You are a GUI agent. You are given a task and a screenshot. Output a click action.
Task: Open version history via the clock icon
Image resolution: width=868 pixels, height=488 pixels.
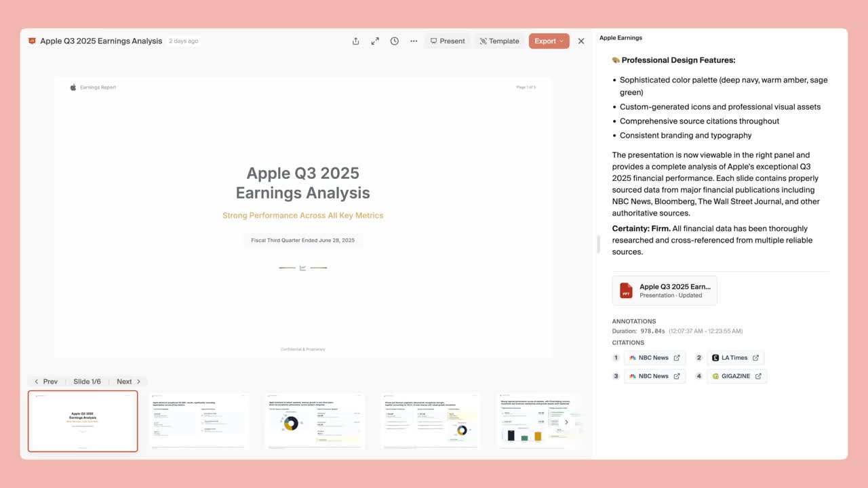394,41
